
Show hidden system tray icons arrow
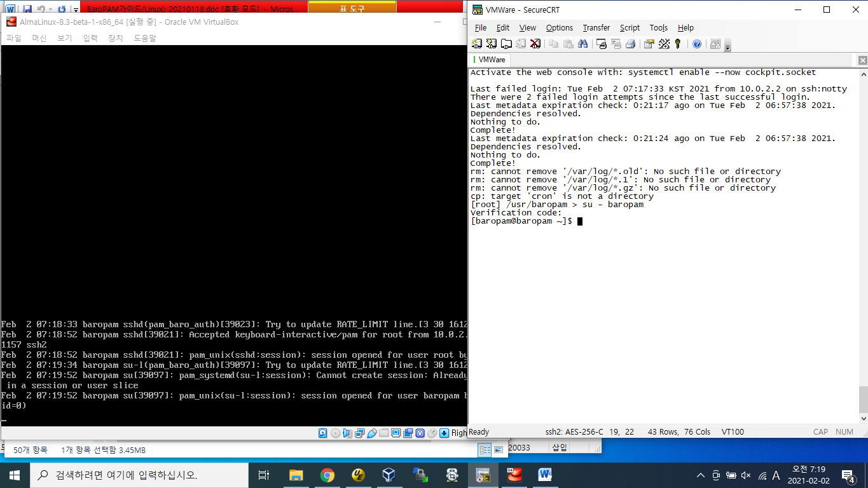coord(701,475)
